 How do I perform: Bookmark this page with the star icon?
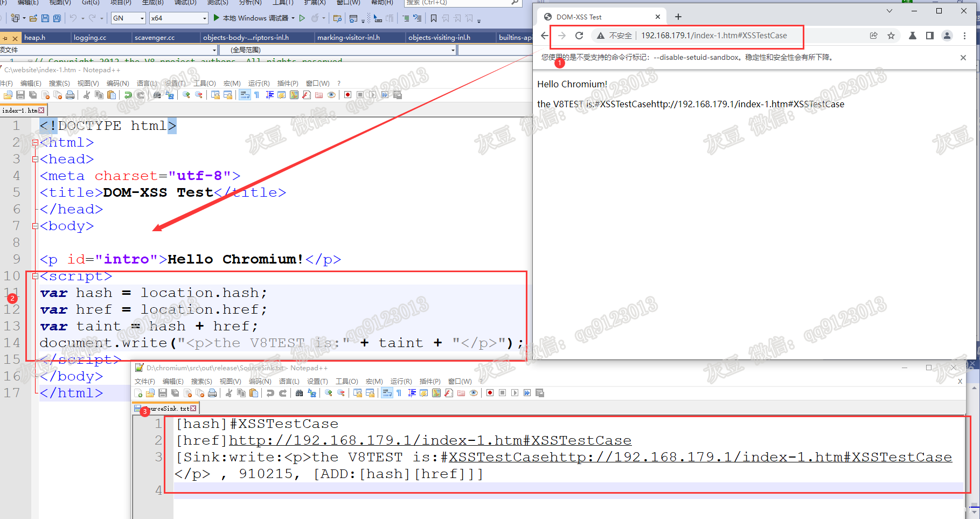[891, 36]
